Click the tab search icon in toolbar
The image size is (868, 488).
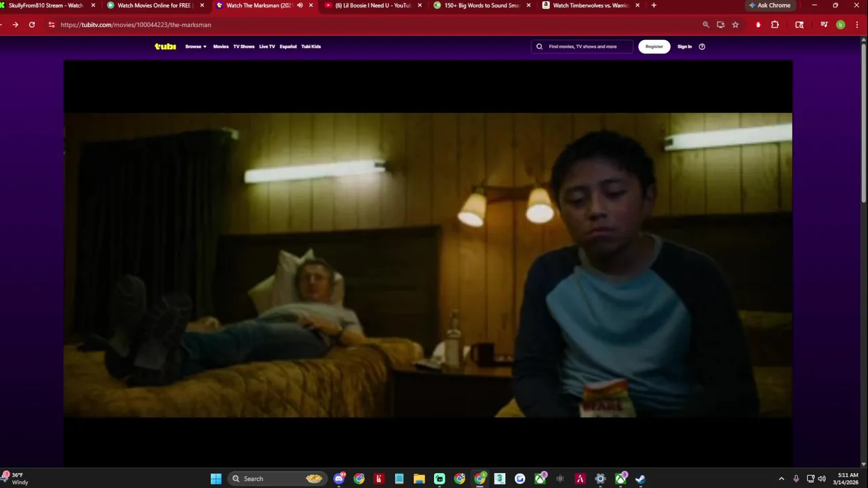pyautogui.click(x=800, y=24)
